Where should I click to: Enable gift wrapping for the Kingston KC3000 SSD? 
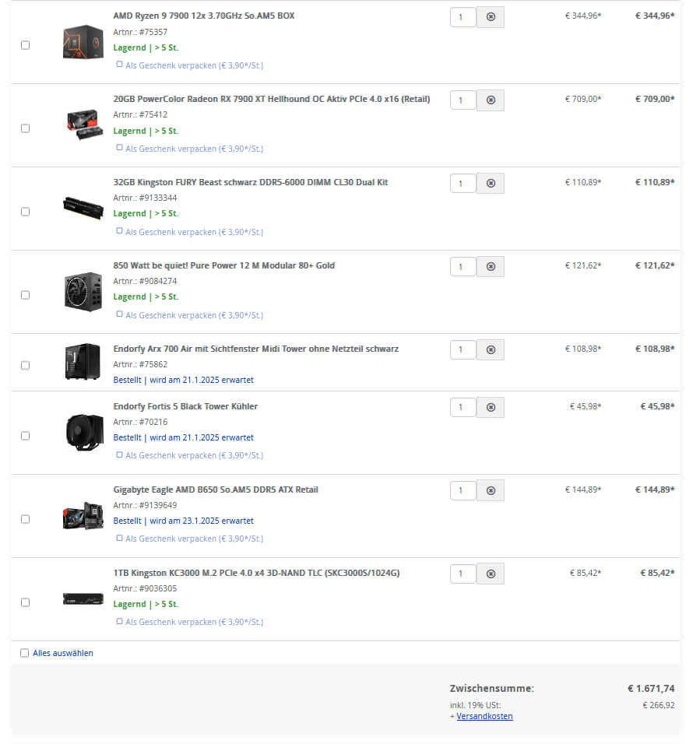pyautogui.click(x=120, y=621)
